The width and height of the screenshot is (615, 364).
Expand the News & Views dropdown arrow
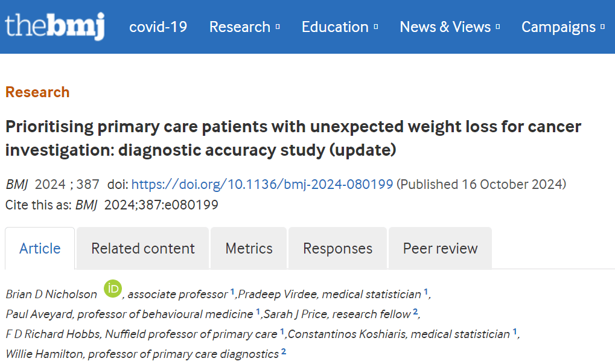pos(498,27)
